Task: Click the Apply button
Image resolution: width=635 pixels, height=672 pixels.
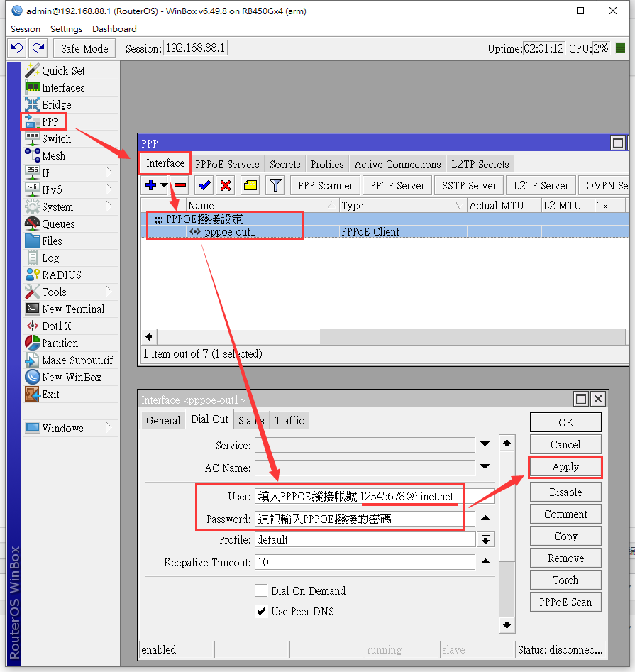Action: coord(565,467)
